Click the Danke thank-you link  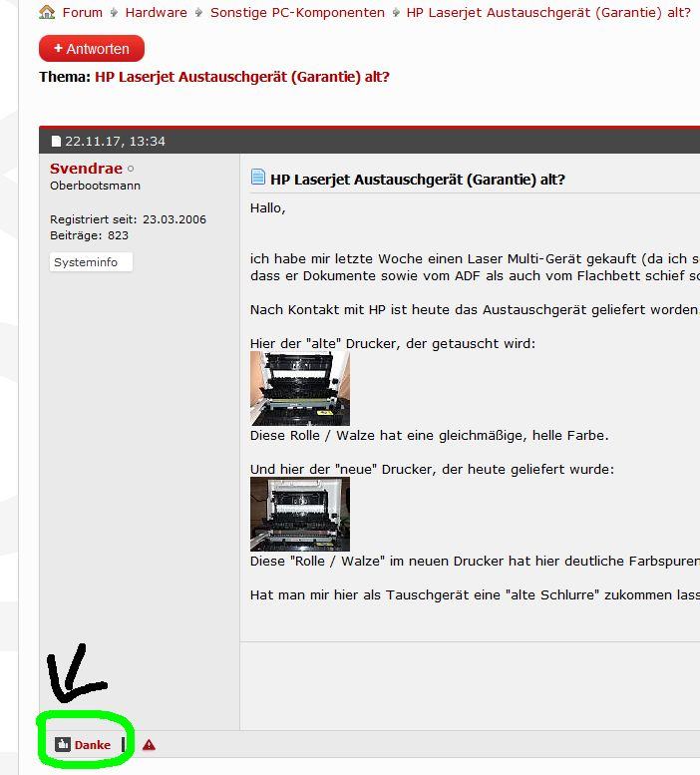[x=93, y=745]
